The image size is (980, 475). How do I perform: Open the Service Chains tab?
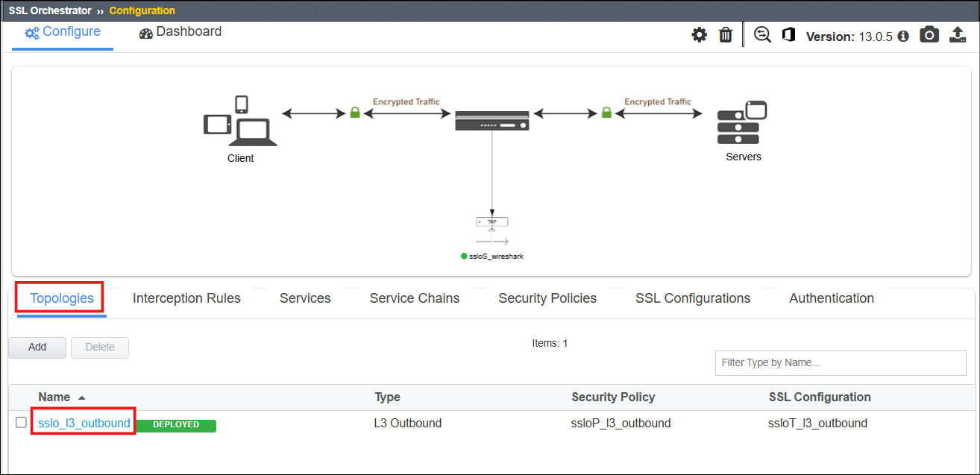[x=415, y=298]
